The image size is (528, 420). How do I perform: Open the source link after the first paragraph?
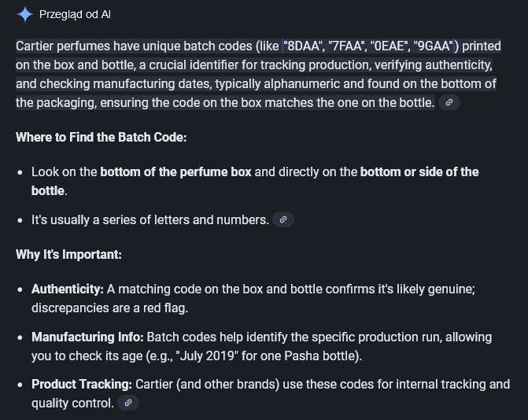tap(449, 102)
